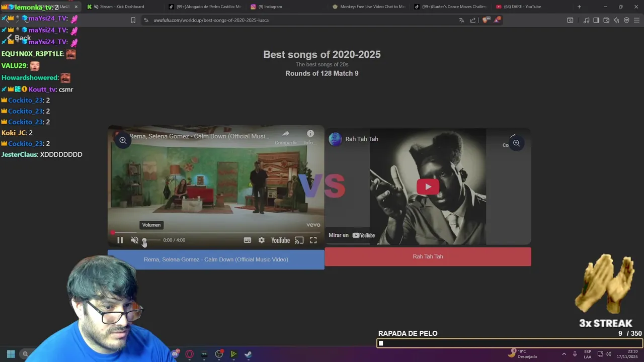Viewport: 644px width, 362px height.
Task: Click the Rah Tah Tah channel avatar
Action: click(x=335, y=139)
